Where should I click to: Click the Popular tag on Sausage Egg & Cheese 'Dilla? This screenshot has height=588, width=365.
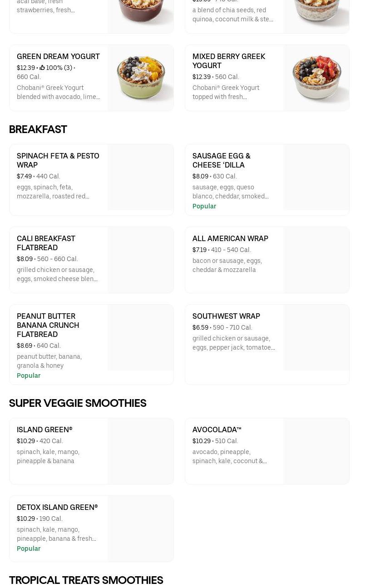coord(204,206)
